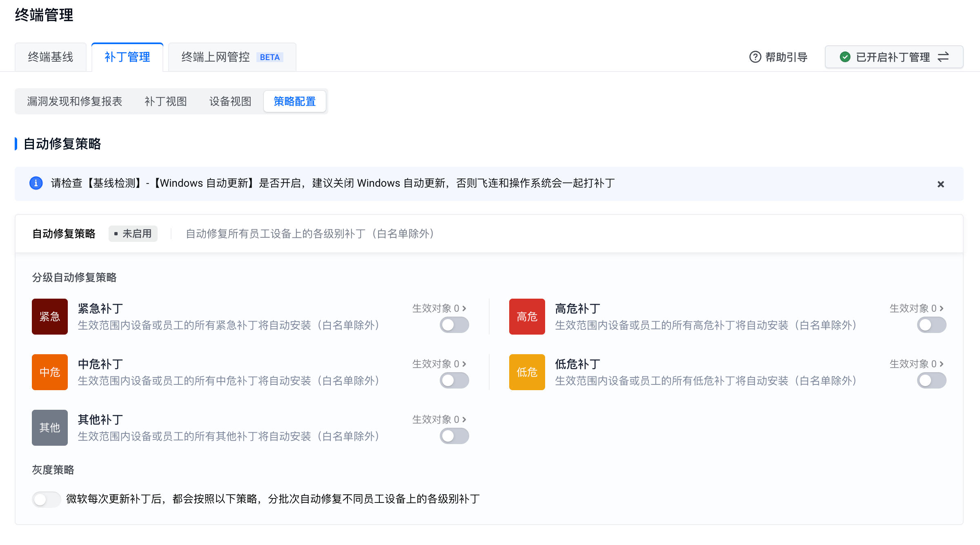Click the 其他 gray severity icon
Image resolution: width=980 pixels, height=545 pixels.
point(49,428)
